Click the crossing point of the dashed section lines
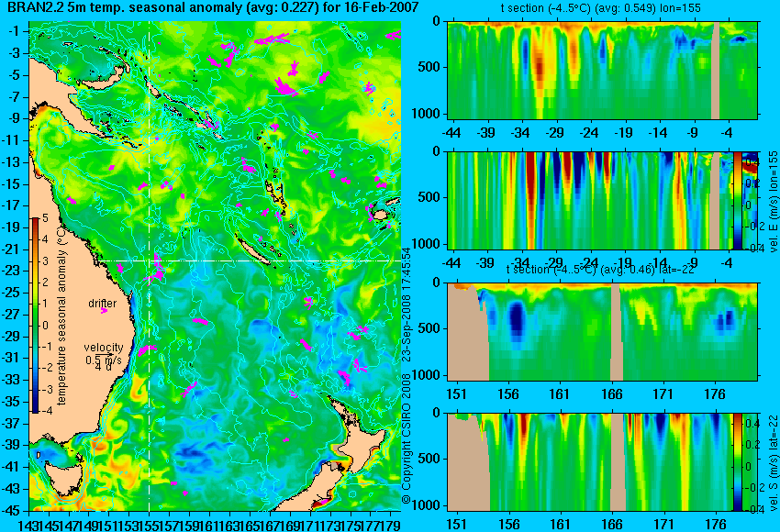780x532 pixels. 149,261
